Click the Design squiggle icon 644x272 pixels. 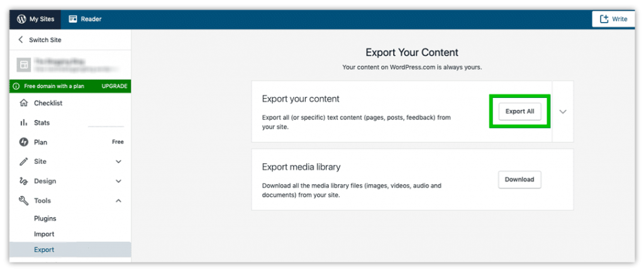pyautogui.click(x=24, y=181)
